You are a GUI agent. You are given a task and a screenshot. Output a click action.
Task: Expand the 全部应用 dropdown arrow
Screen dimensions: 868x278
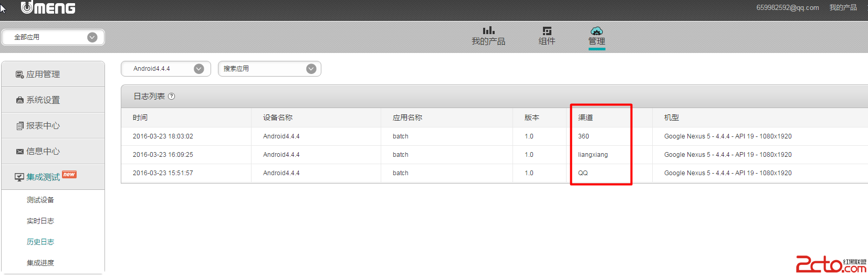(92, 37)
